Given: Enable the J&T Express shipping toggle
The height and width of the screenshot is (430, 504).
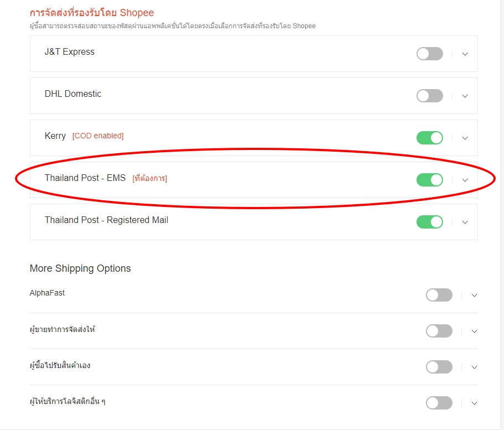Looking at the screenshot, I should [430, 54].
